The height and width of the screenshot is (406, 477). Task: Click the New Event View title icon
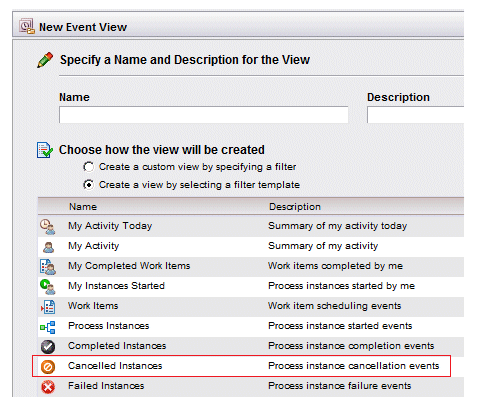coord(27,26)
